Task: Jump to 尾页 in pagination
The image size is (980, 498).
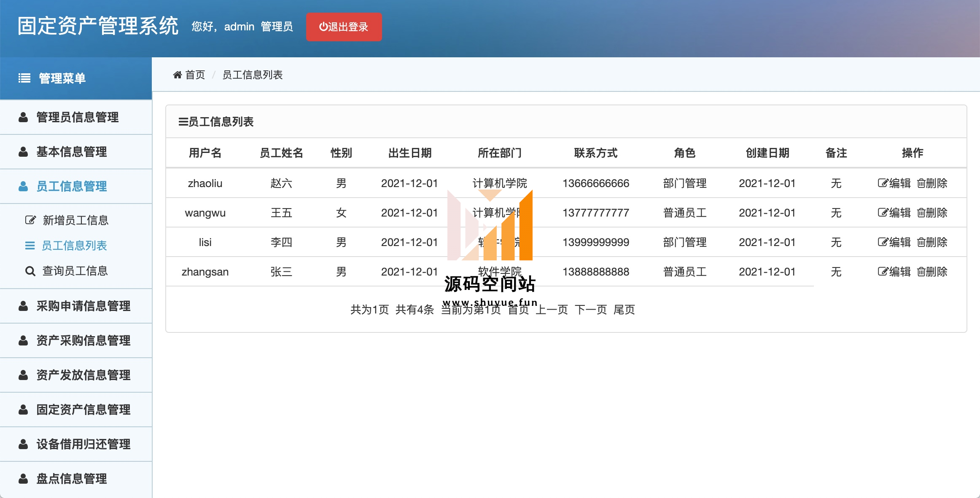Action: point(624,310)
